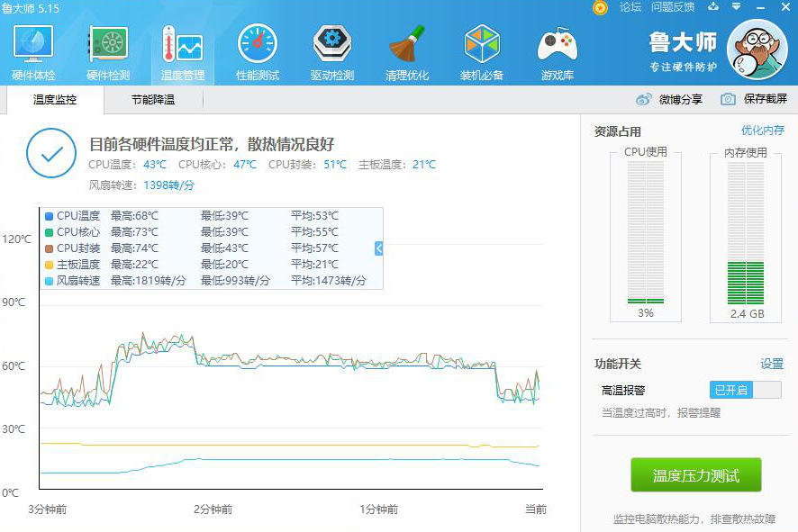Open 设置 for function switches
This screenshot has height=532, width=798.
[x=772, y=364]
